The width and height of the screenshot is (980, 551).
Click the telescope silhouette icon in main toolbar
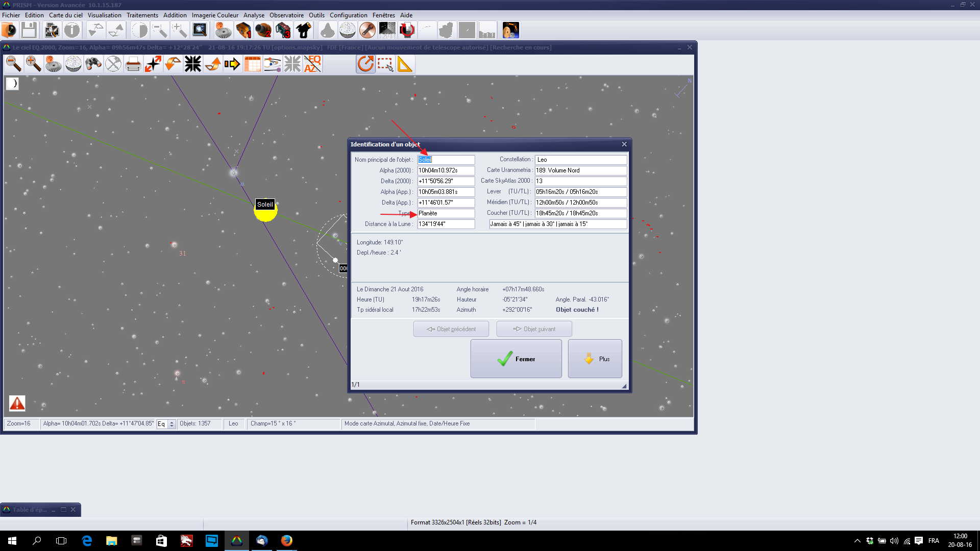point(304,30)
